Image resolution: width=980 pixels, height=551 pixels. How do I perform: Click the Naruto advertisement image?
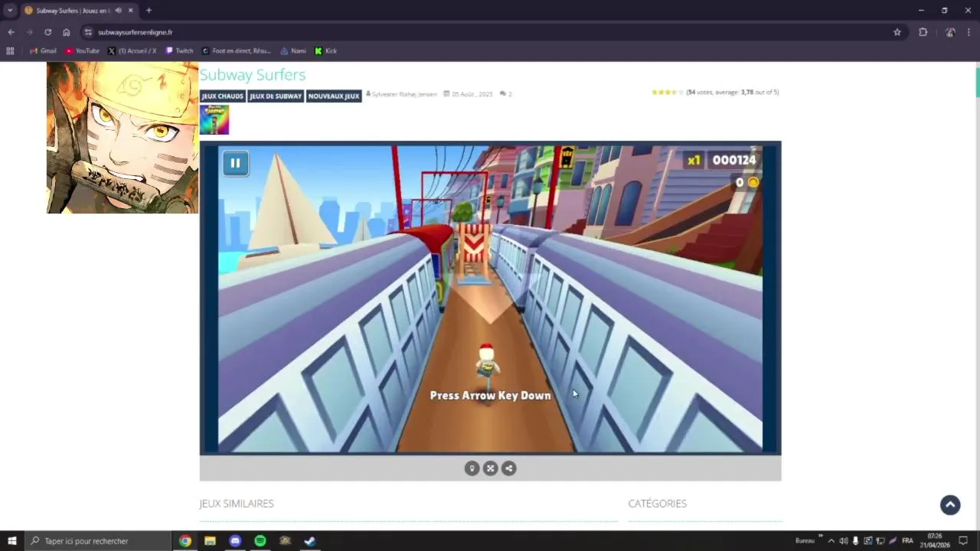(122, 138)
